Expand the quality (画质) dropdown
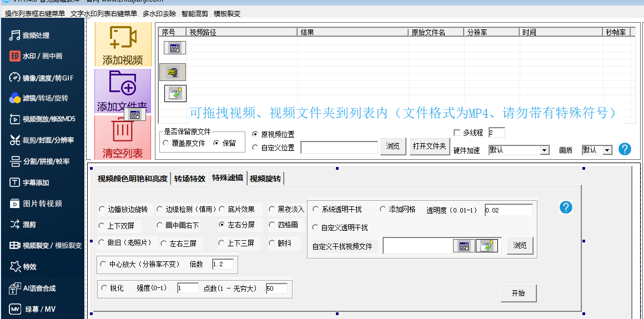 pos(607,150)
